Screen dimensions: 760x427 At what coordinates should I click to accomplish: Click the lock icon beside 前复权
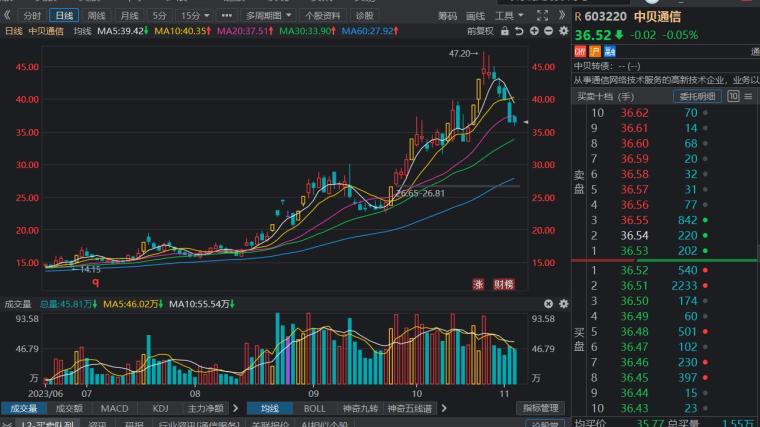[505, 31]
